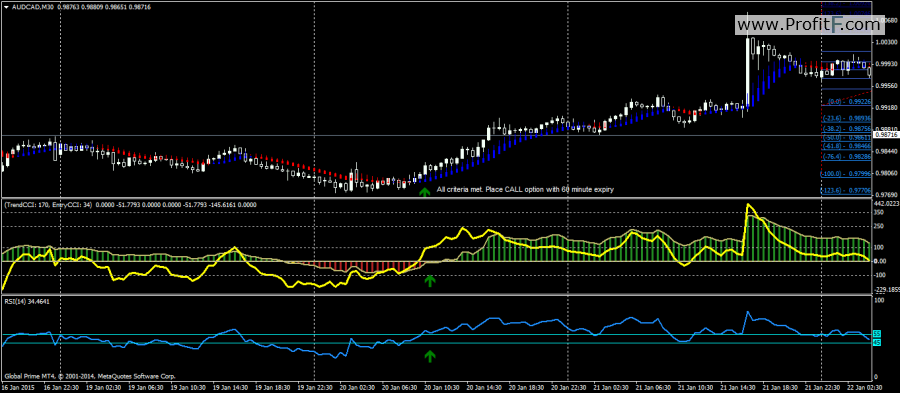900x393 pixels.
Task: Click the TrendCCI: 170, EntryCCI: 34 indicator label
Action: pos(48,204)
